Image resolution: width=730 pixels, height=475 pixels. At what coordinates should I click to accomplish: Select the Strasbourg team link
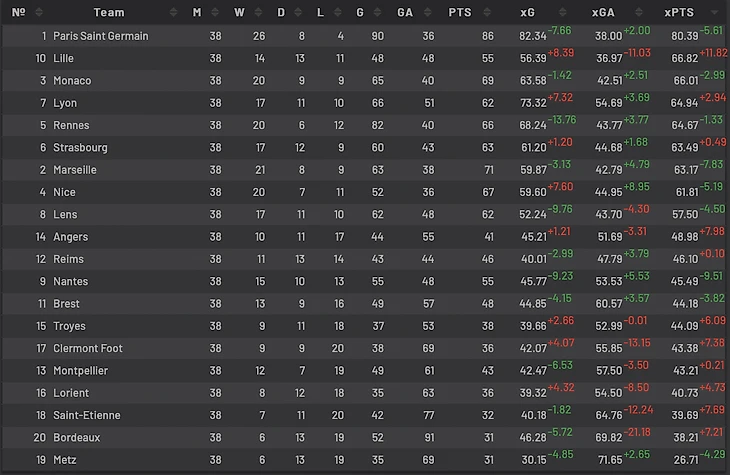80,148
